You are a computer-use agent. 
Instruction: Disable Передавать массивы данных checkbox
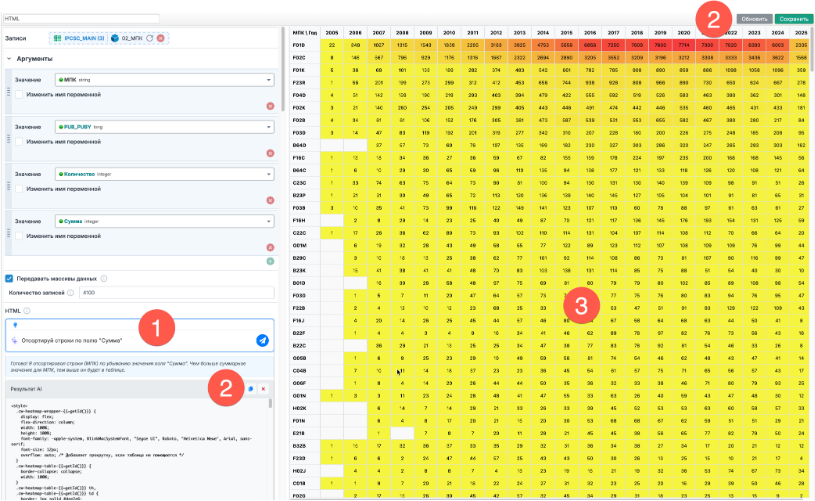10,278
